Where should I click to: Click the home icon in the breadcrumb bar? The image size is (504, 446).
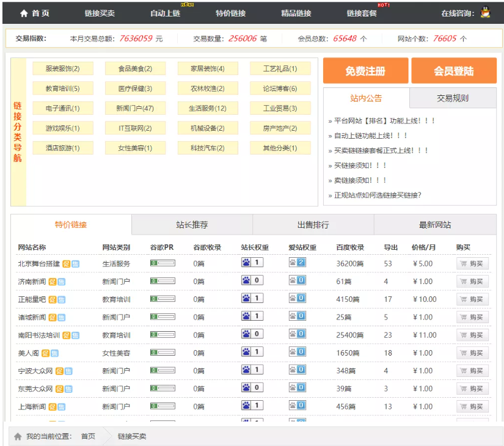(x=16, y=437)
